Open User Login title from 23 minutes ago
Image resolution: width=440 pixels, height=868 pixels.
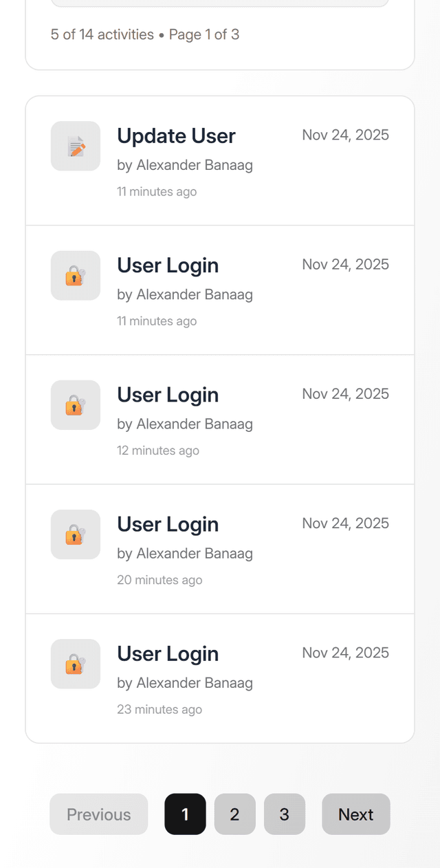(168, 653)
